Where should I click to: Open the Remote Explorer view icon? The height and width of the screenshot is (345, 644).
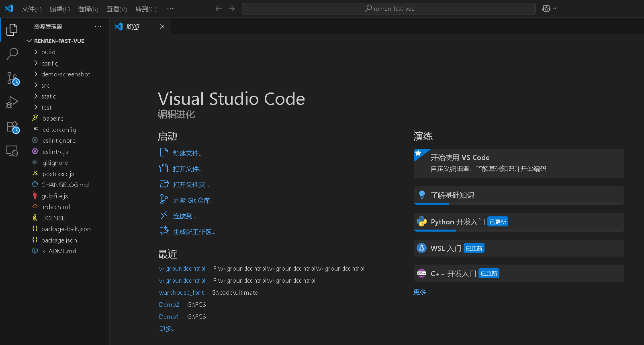12,151
